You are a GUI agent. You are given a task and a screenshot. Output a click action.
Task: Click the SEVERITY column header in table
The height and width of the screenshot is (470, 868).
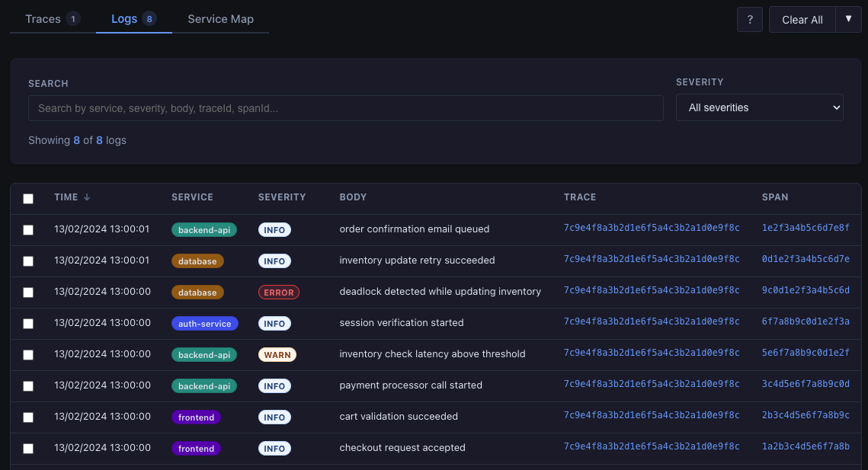282,197
